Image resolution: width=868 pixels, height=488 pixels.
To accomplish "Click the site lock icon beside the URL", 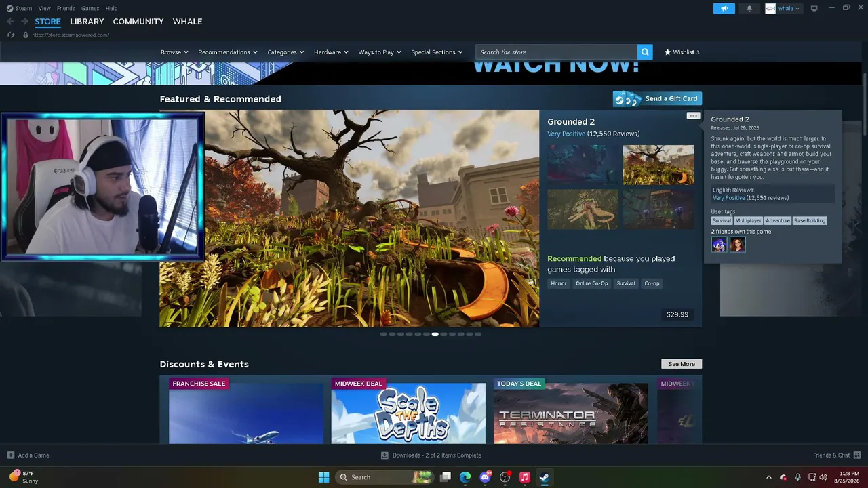I will [26, 35].
